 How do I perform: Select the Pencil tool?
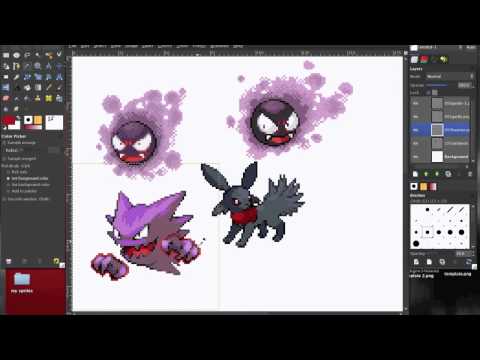click(x=49, y=88)
